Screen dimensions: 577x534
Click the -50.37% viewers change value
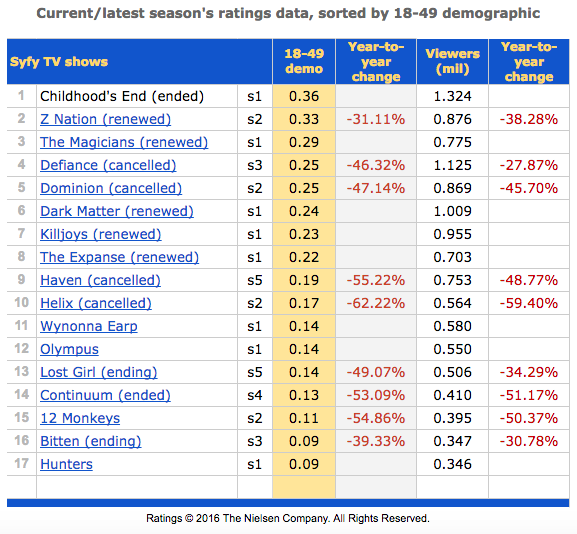coord(529,418)
